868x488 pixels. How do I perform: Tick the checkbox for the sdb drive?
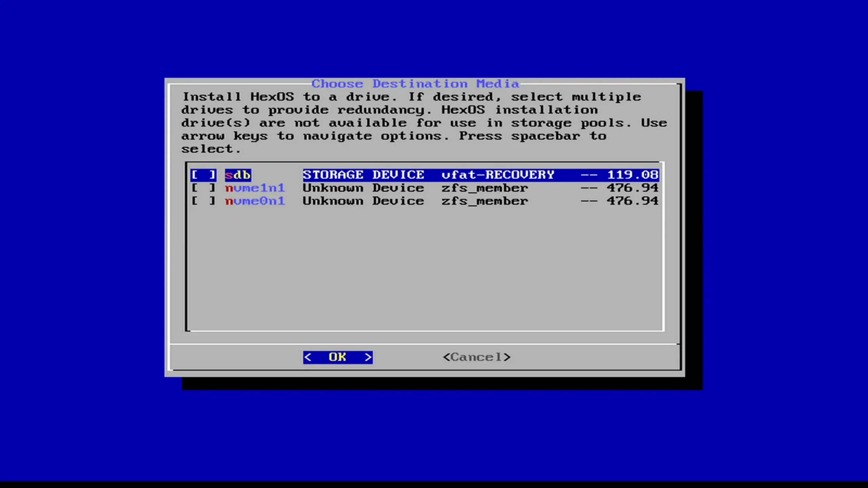pyautogui.click(x=203, y=175)
